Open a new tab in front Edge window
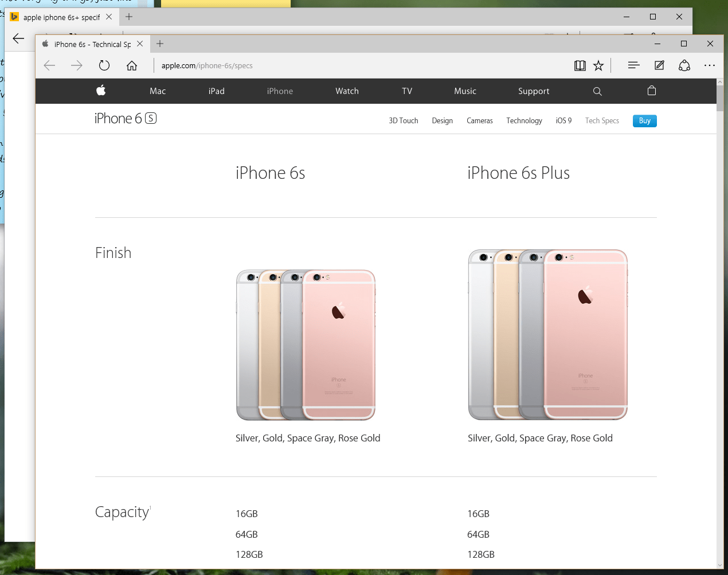This screenshot has height=575, width=728. coord(160,44)
